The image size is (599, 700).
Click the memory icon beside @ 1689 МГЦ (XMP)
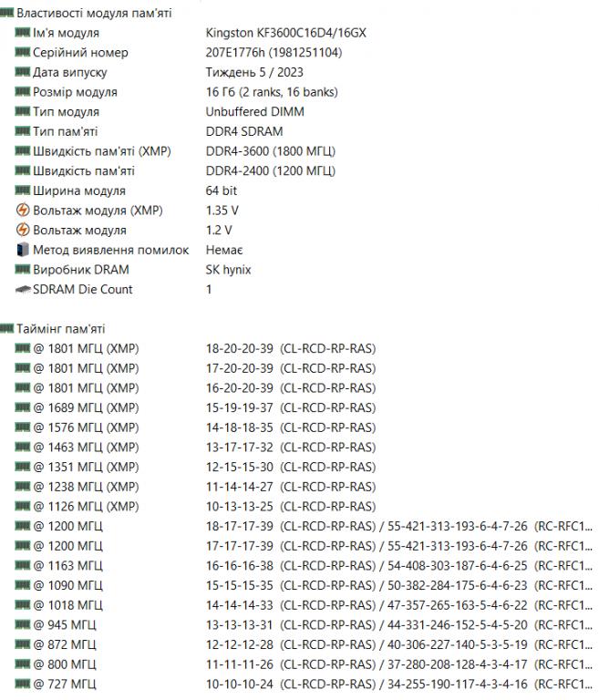(23, 407)
